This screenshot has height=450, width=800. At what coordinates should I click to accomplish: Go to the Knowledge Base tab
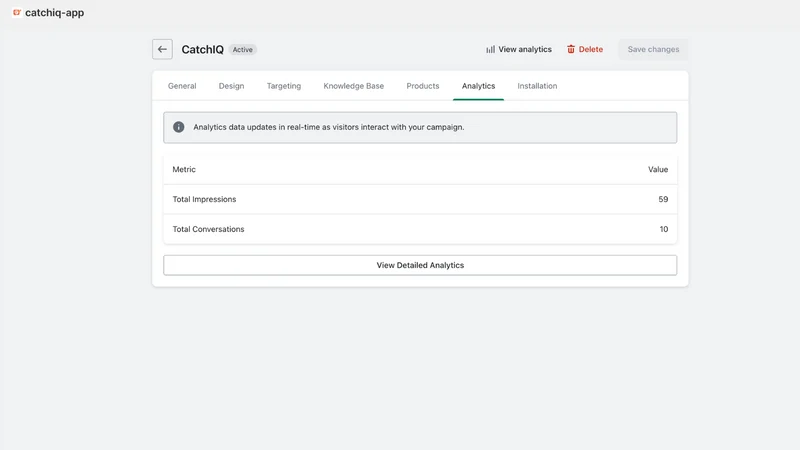tap(354, 86)
